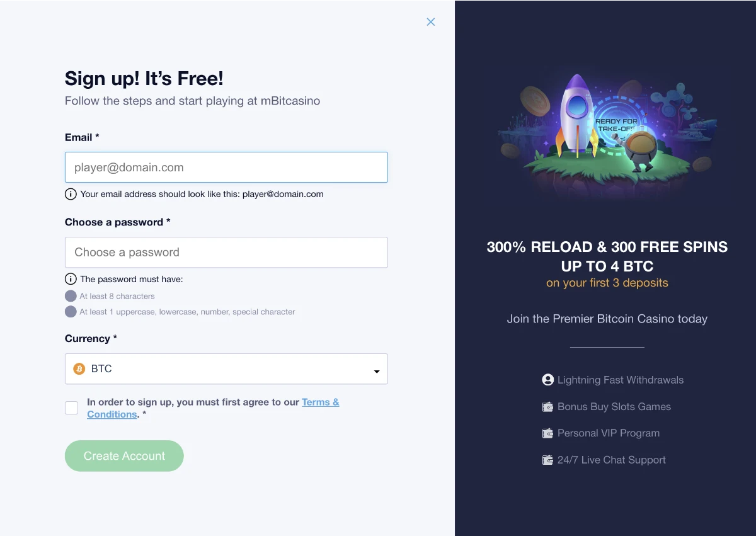Click the Bitcoin icon in Currency field
The width and height of the screenshot is (756, 536).
click(79, 369)
